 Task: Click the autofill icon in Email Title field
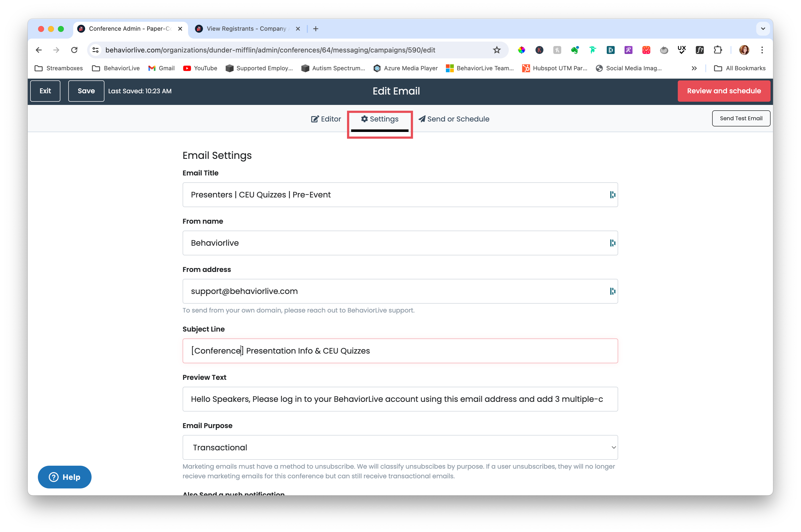point(612,195)
